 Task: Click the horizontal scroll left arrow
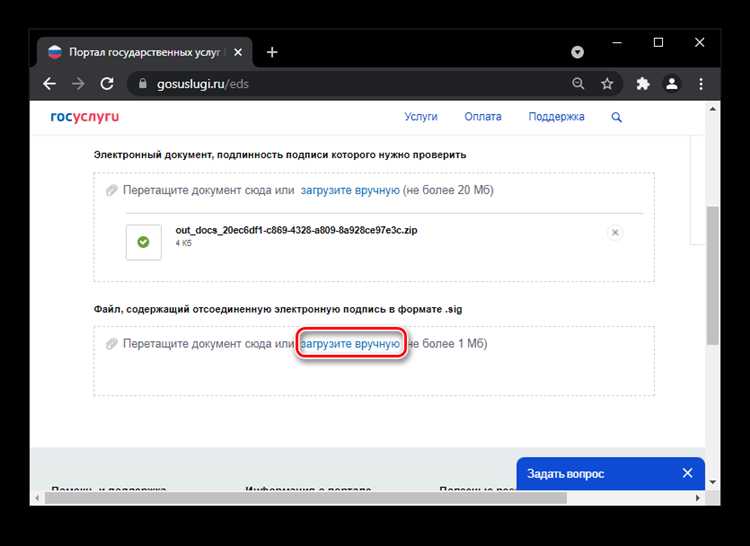(37, 498)
